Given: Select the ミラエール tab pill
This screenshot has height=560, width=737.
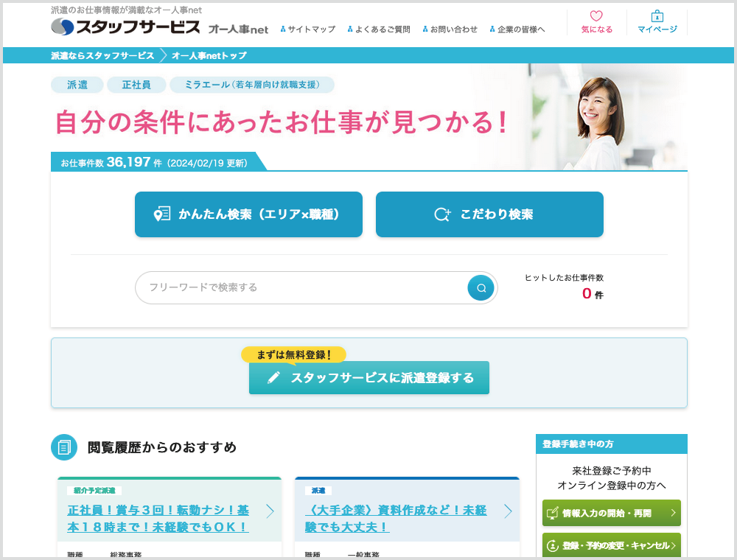Looking at the screenshot, I should (252, 85).
